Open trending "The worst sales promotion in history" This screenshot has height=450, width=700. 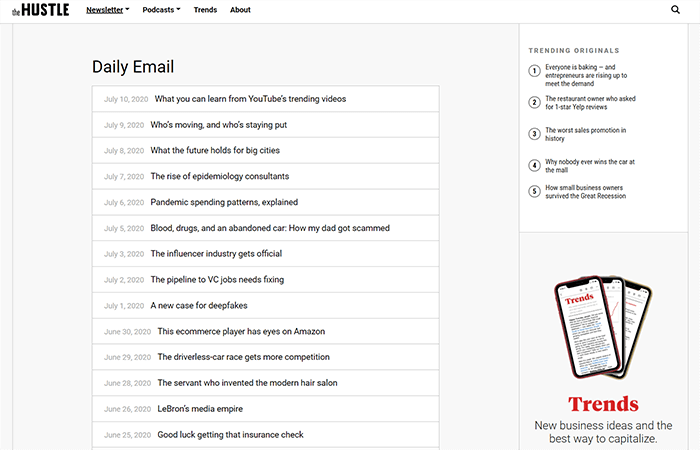click(x=585, y=134)
